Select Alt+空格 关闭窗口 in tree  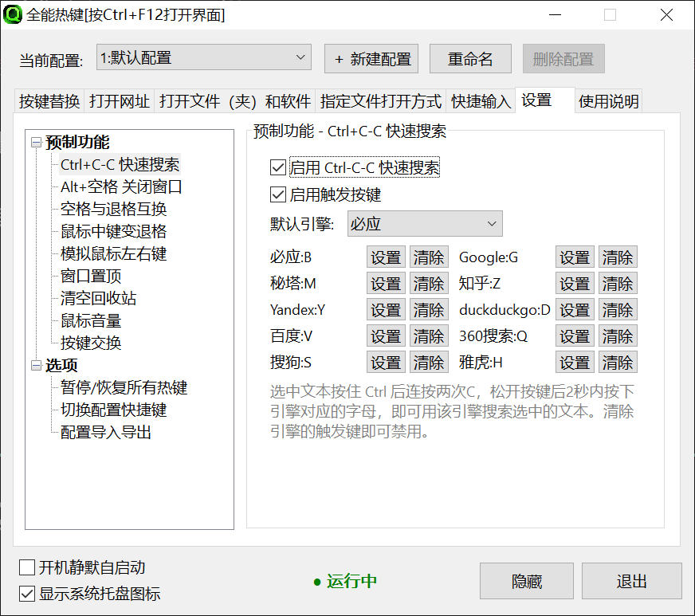pos(121,187)
